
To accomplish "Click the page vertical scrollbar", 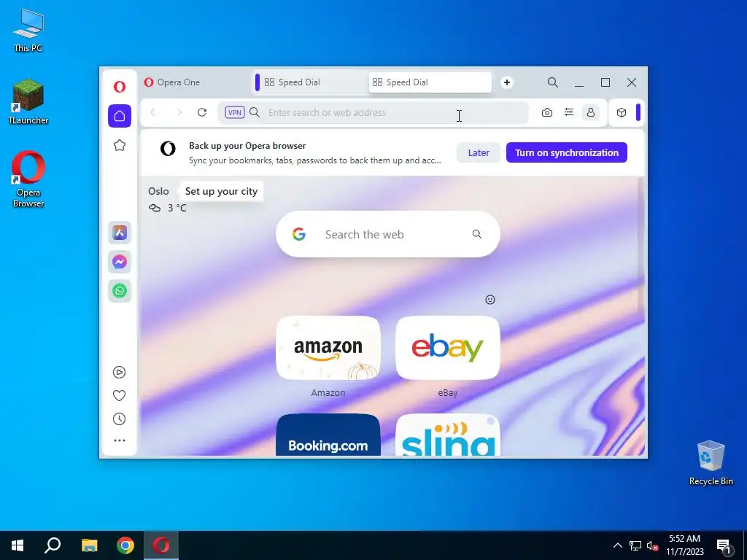I will click(640, 245).
